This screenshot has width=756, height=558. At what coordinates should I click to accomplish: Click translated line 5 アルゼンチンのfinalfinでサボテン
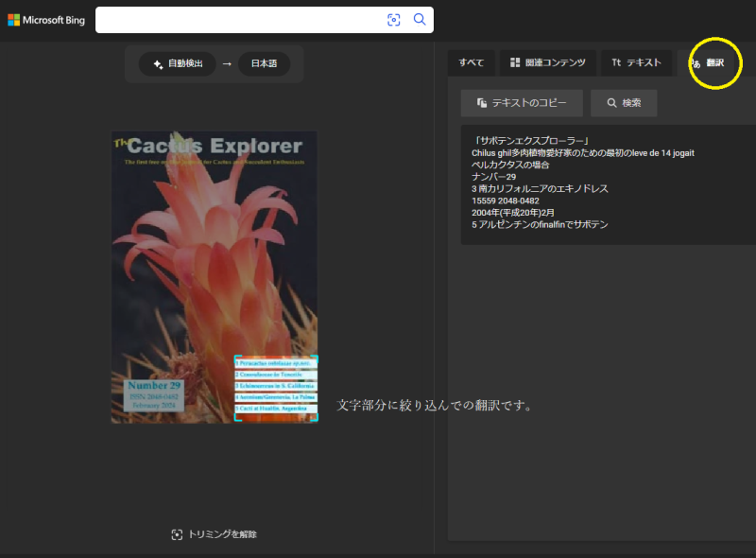tap(540, 225)
